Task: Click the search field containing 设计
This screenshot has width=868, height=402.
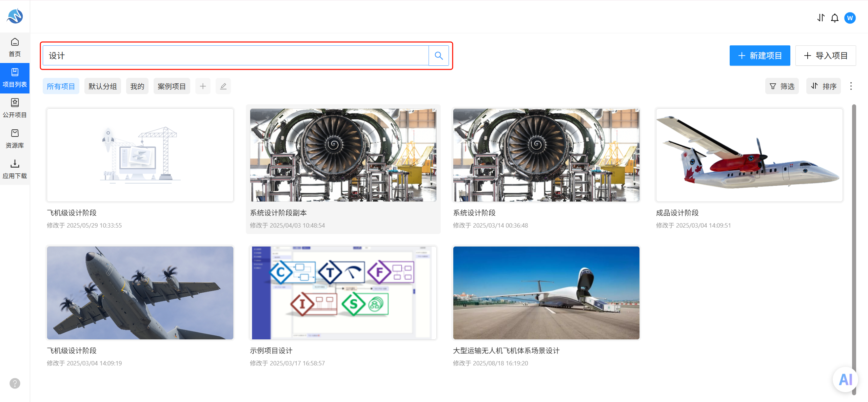Action: click(x=236, y=56)
